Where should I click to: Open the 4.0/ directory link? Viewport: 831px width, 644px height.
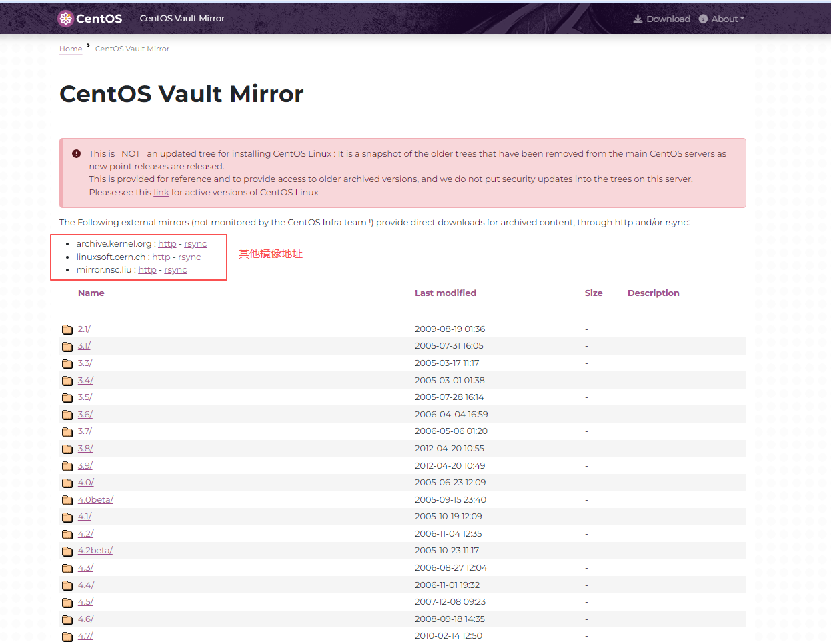click(x=86, y=483)
